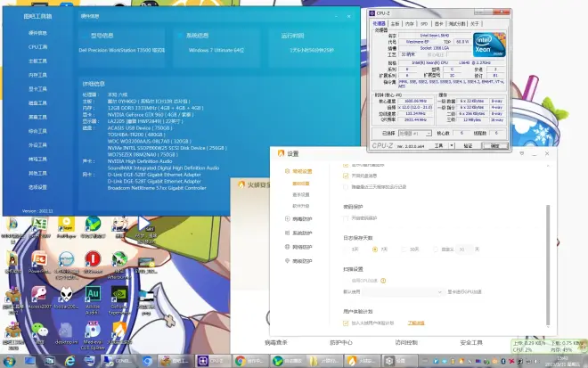Screen dimensions: 588x368
Task: Open the CPU-Z 工具 dropdown arrow
Action: point(451,144)
